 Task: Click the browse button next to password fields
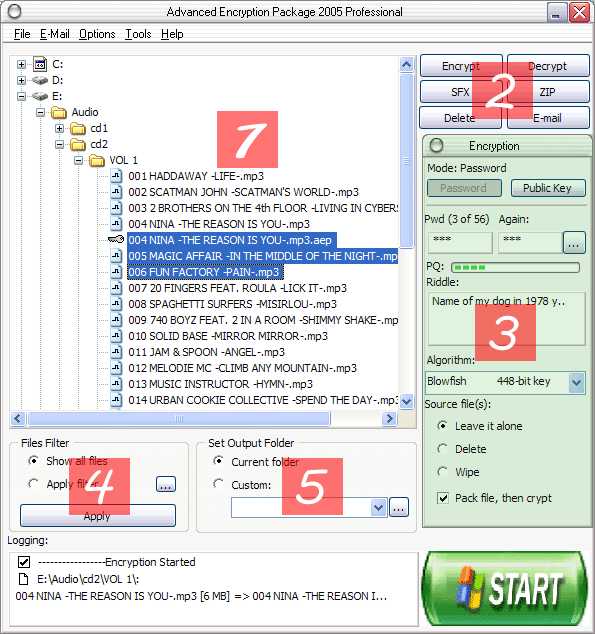574,243
